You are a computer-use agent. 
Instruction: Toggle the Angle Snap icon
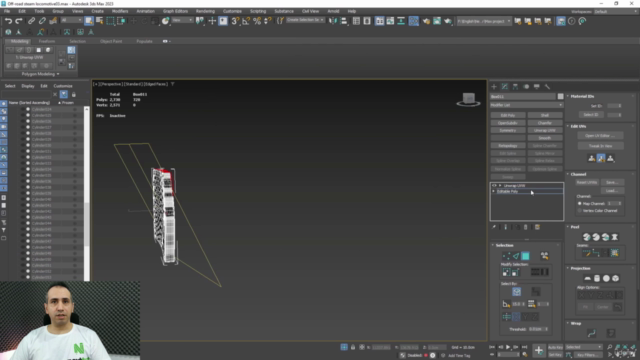click(246, 21)
